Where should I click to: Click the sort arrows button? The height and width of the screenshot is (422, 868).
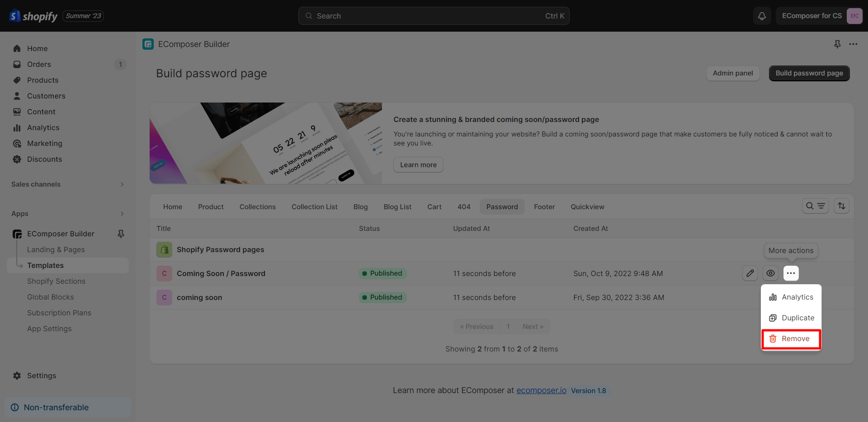[841, 206]
